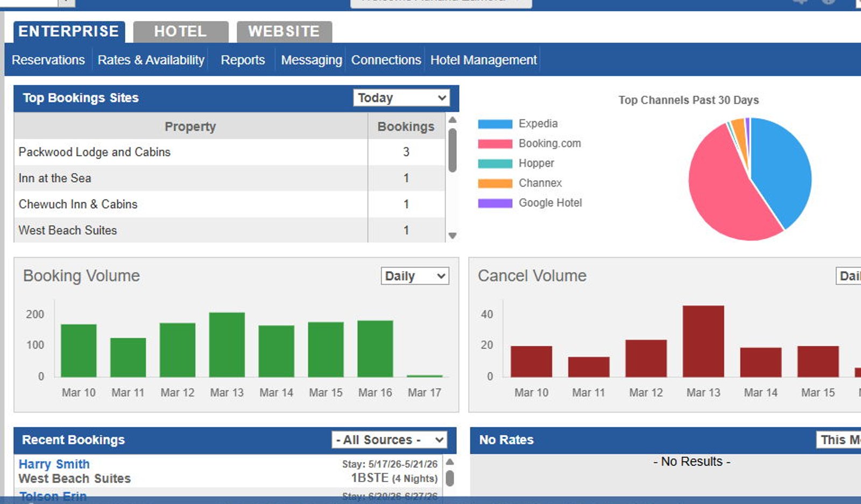Click the Top Bookings scrollbar thumb
Viewport: 861px width, 504px height.
(453, 150)
